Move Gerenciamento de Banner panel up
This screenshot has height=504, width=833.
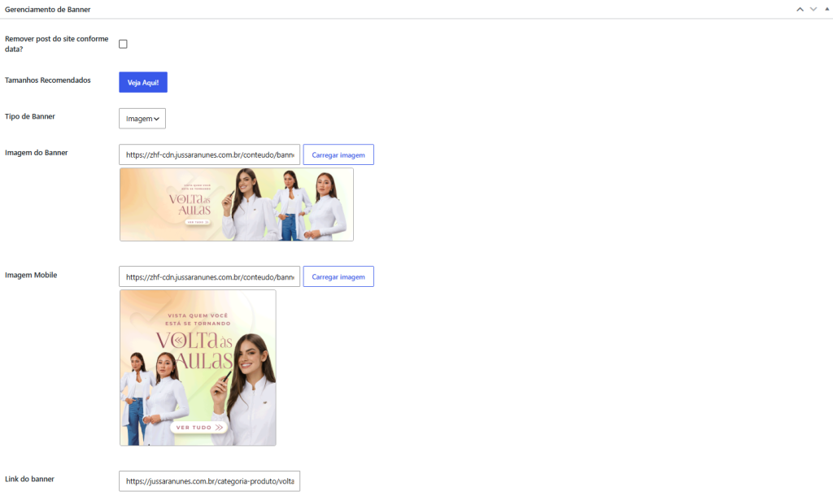[800, 10]
